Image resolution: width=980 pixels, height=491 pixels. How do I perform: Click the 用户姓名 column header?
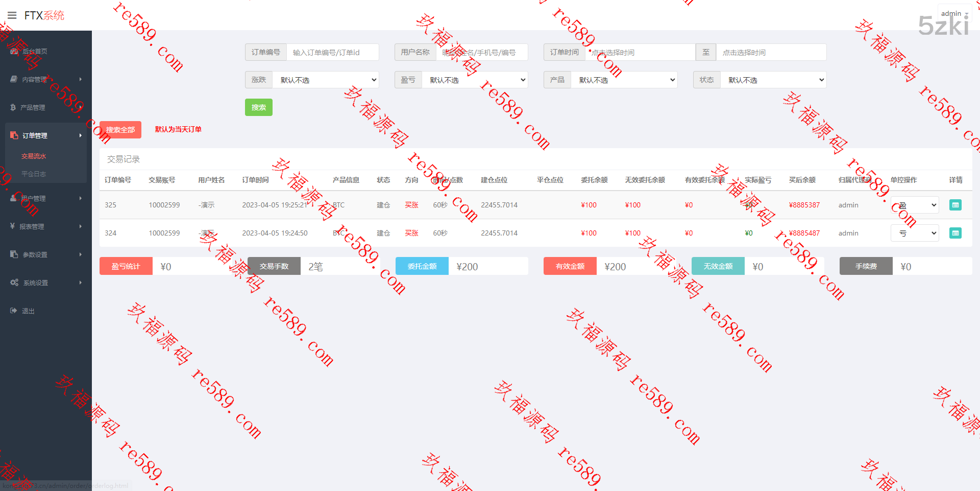211,180
